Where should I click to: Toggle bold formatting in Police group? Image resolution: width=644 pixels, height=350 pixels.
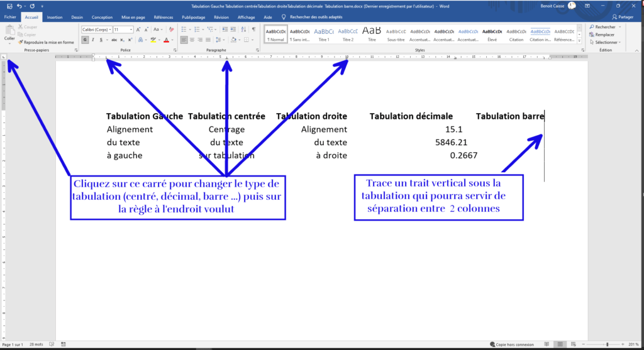click(85, 40)
